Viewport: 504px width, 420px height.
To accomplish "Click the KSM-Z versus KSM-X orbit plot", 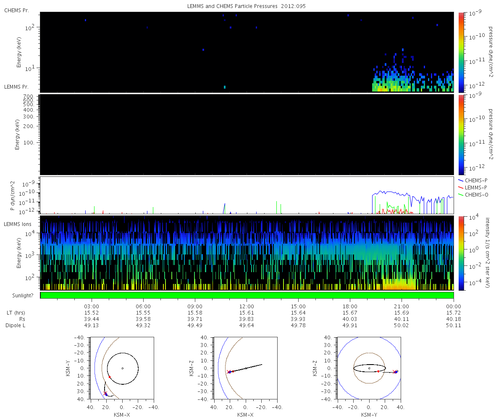I will click(246, 368).
